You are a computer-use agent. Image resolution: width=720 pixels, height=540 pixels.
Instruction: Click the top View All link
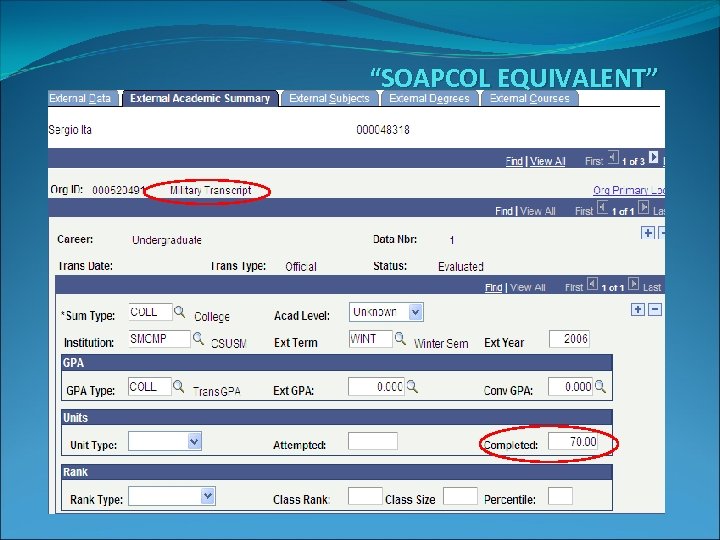click(547, 161)
